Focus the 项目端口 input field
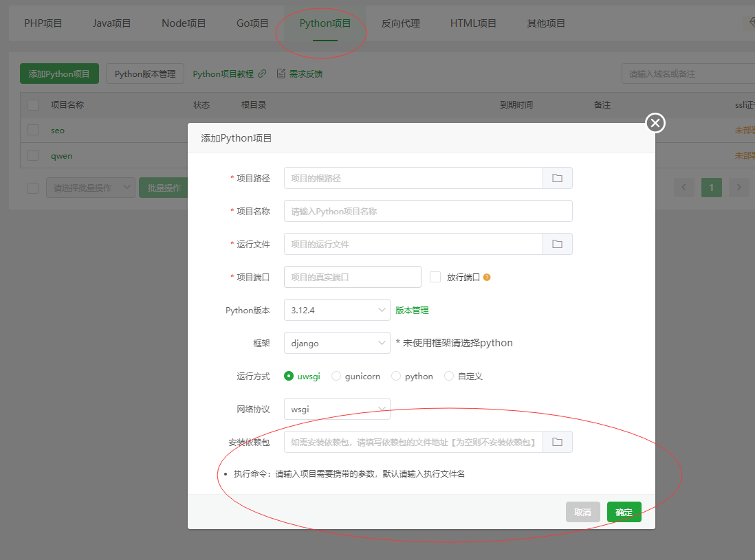Image resolution: width=755 pixels, height=560 pixels. pos(353,277)
